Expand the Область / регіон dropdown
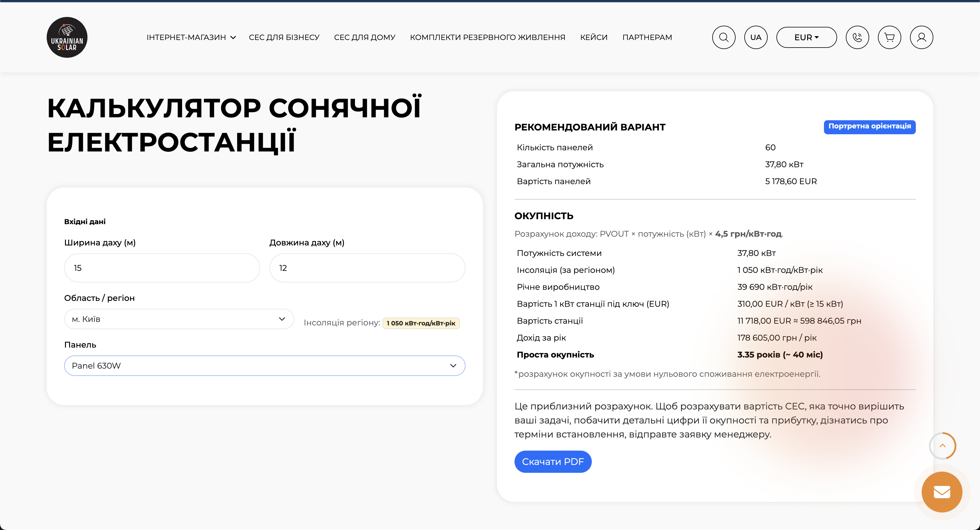This screenshot has width=980, height=530. tap(179, 319)
